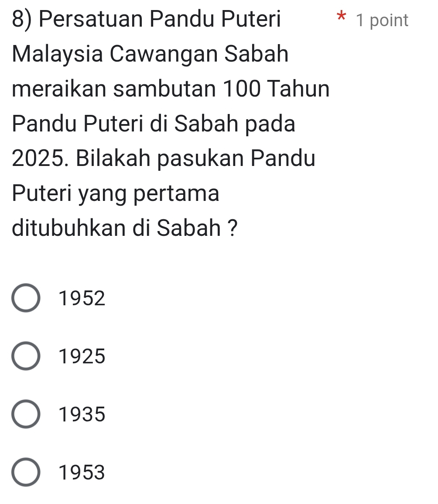Screen dimensions: 438x504
Task: Click the question number "8)"
Action: click(x=24, y=20)
